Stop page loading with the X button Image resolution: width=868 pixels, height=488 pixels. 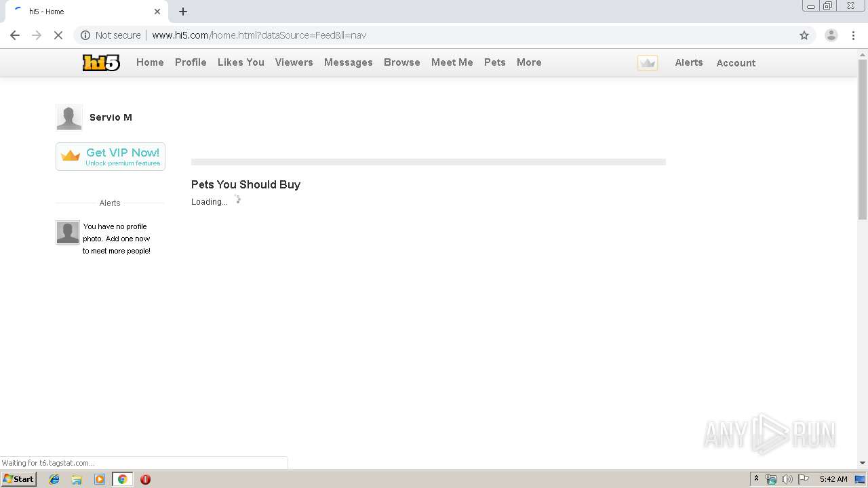click(x=58, y=35)
